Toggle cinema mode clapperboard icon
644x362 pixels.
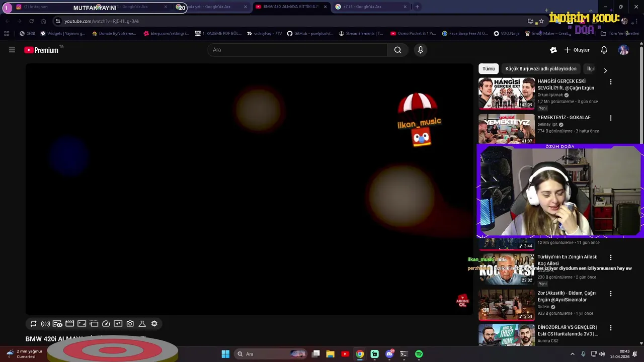pos(69,324)
